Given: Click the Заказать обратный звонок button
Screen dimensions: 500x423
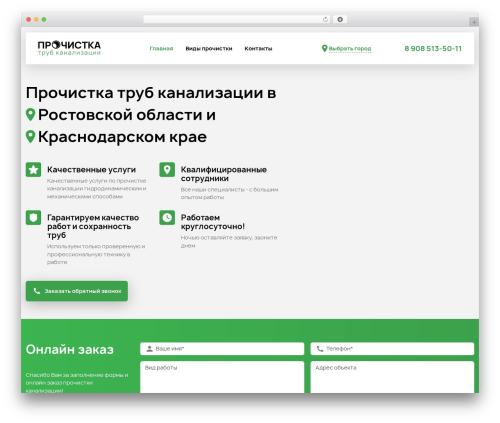Looking at the screenshot, I should pos(77,291).
